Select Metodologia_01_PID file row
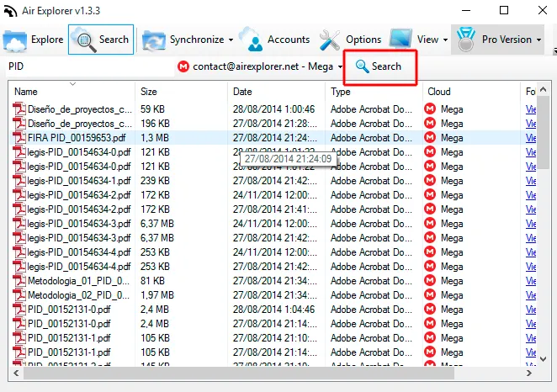This screenshot has width=557, height=392. click(x=78, y=281)
